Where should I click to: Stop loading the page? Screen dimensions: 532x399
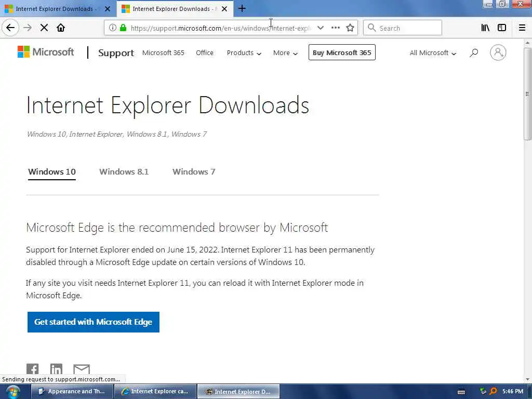pos(44,28)
